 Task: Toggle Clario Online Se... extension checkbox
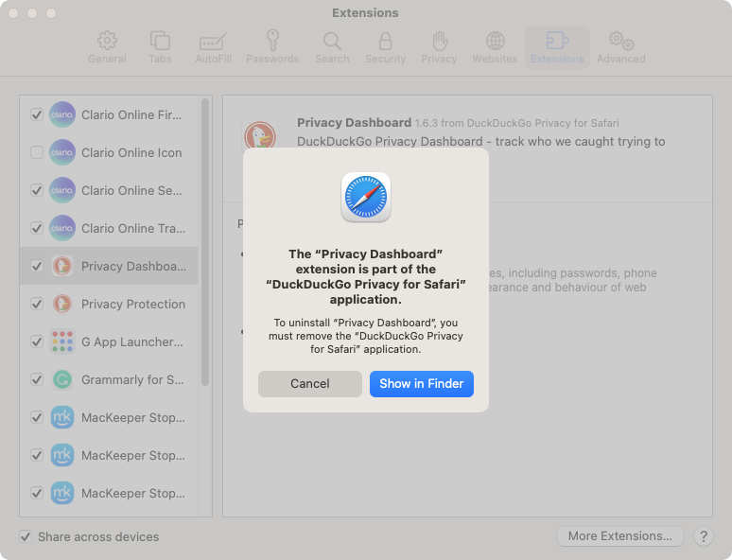[37, 190]
